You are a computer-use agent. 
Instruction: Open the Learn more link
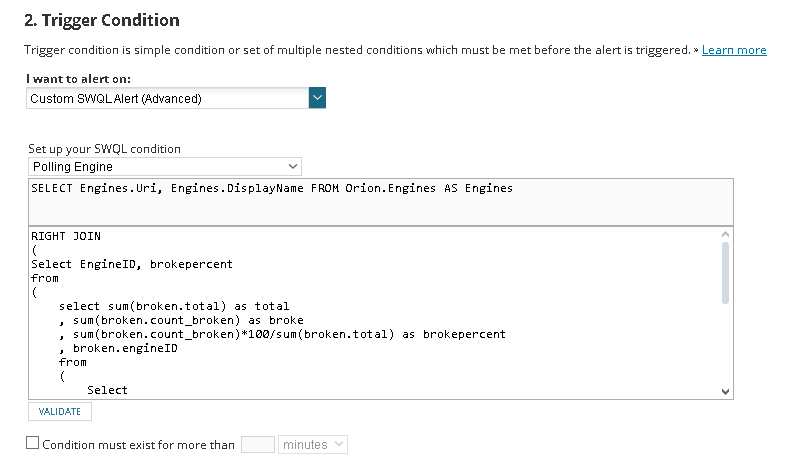(734, 50)
